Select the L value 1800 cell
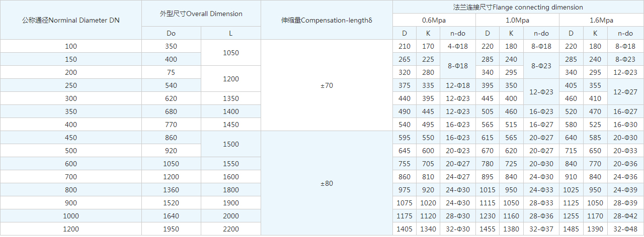This screenshot has height=237, width=644. pyautogui.click(x=230, y=190)
